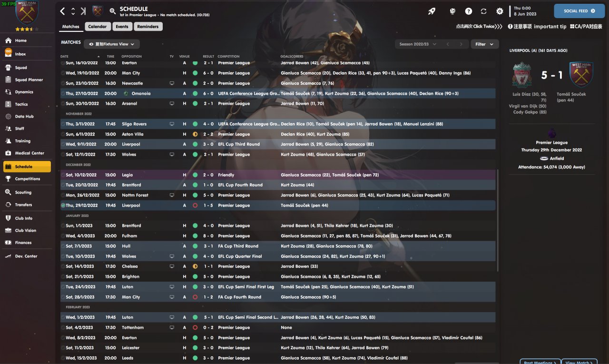609x364 pixels.
Task: Click the forward navigation arrow in top bar
Action: click(83, 11)
